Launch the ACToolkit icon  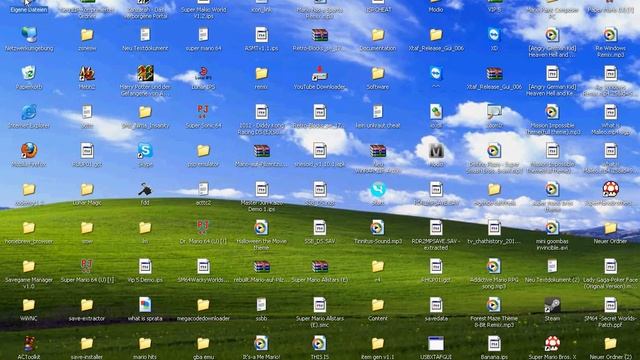(x=29, y=344)
